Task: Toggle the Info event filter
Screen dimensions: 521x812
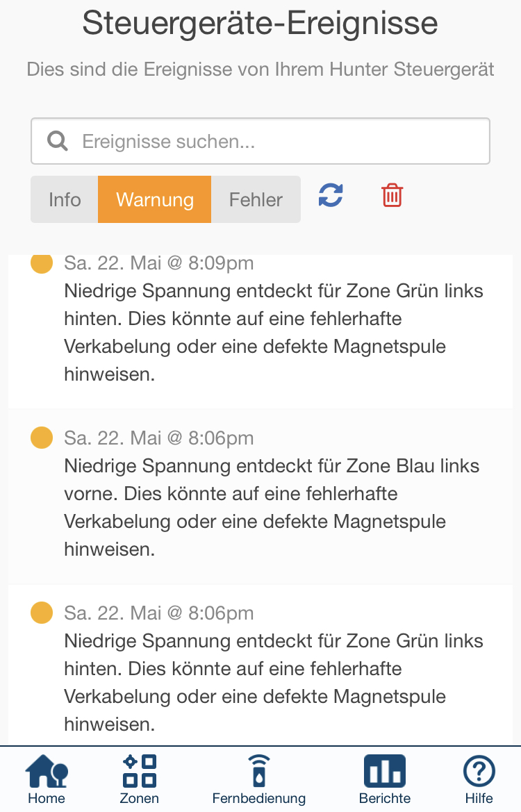Action: [64, 199]
